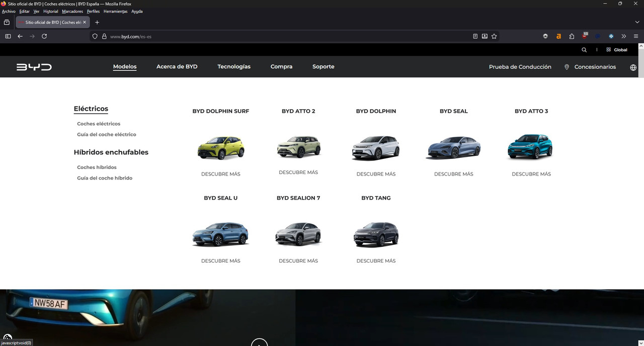
Task: Open the Firefox View icon in tab strip
Action: (7, 22)
